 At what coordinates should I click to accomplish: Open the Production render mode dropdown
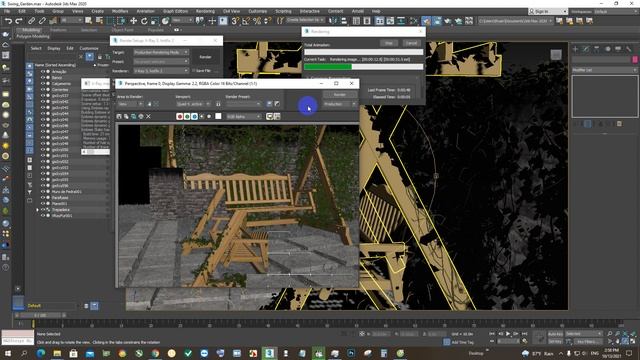339,104
